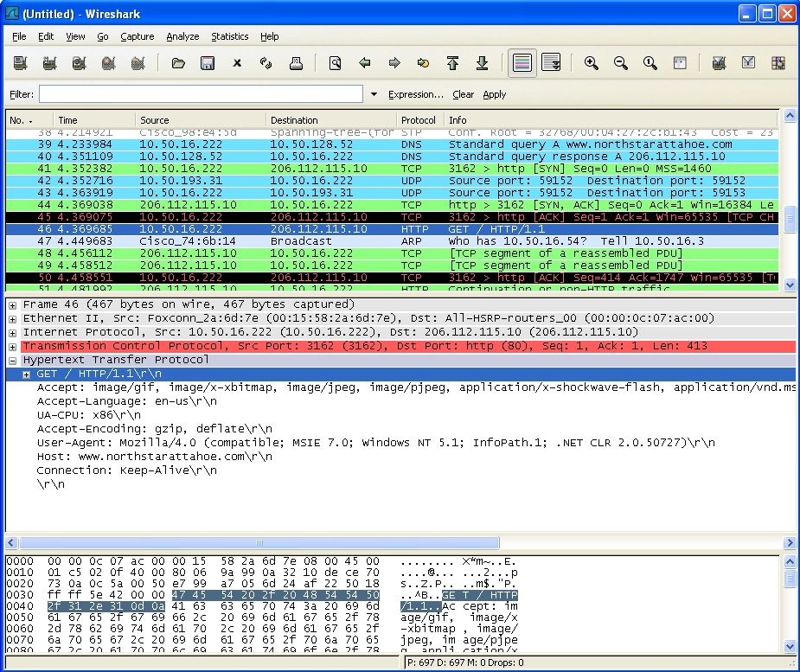Click inside the Filter text field
800x672 pixels.
201,94
